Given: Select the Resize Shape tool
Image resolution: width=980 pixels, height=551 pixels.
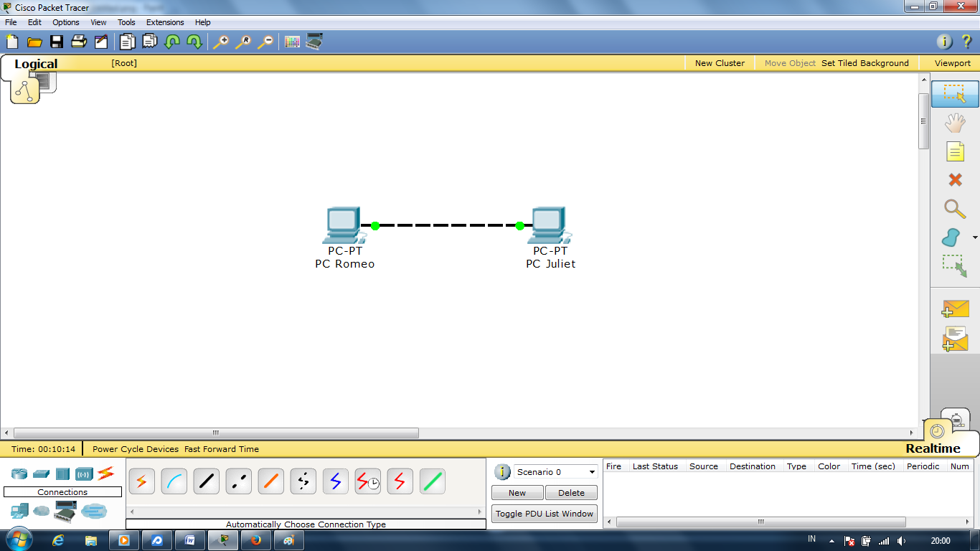Looking at the screenshot, I should (955, 266).
